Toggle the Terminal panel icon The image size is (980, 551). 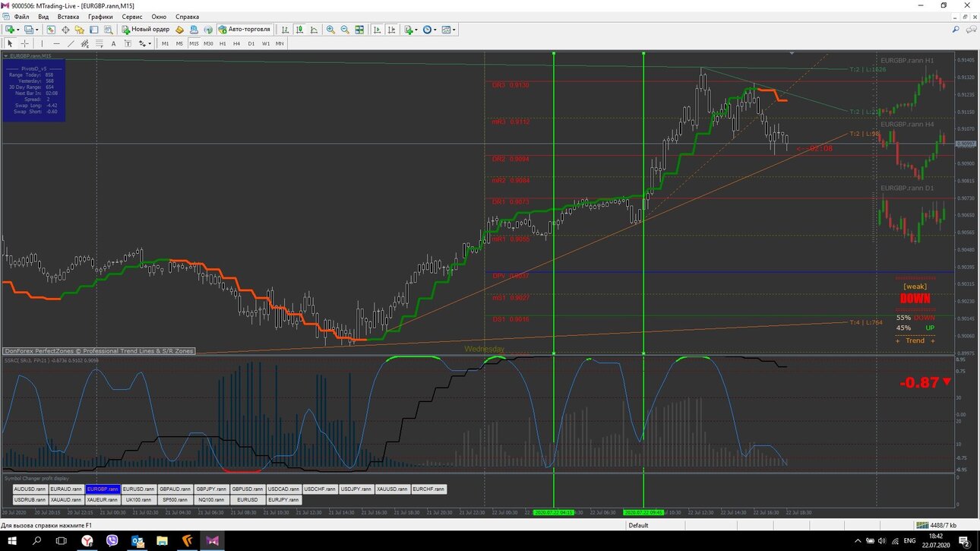(93, 30)
